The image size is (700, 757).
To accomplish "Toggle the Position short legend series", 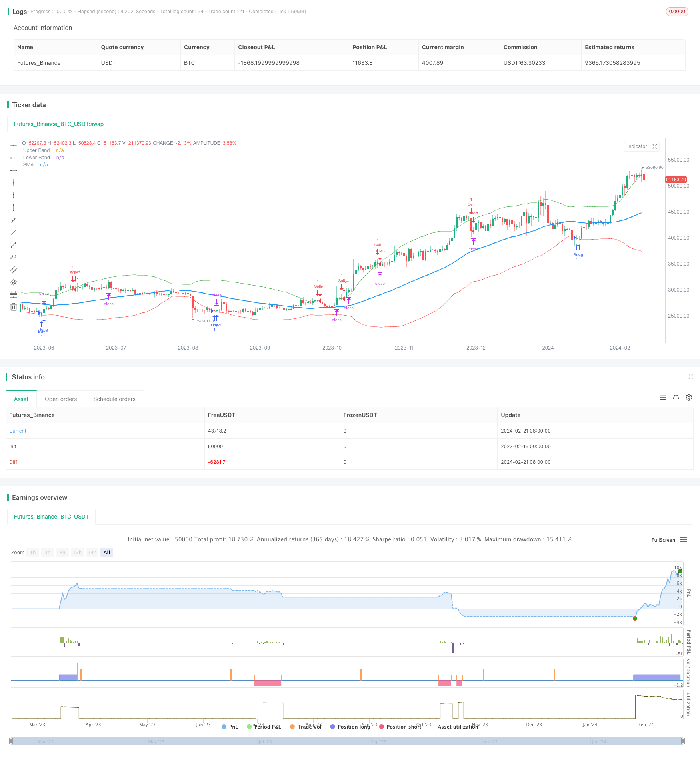I will (400, 727).
